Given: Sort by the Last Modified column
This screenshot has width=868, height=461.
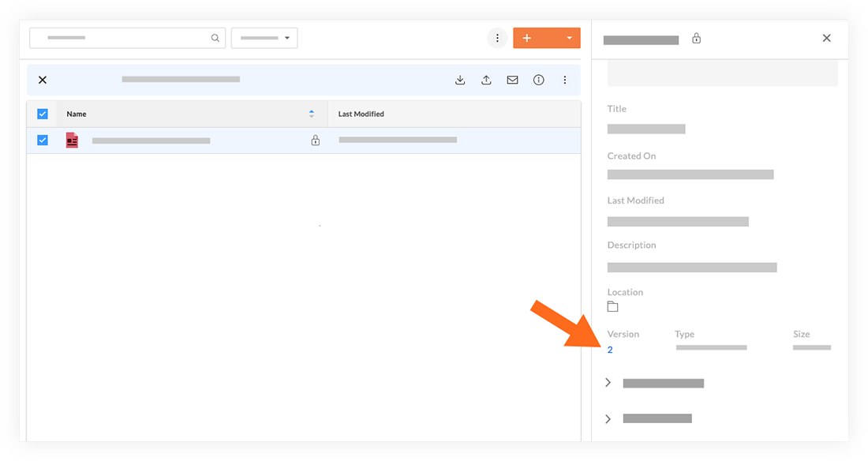Looking at the screenshot, I should pos(361,114).
